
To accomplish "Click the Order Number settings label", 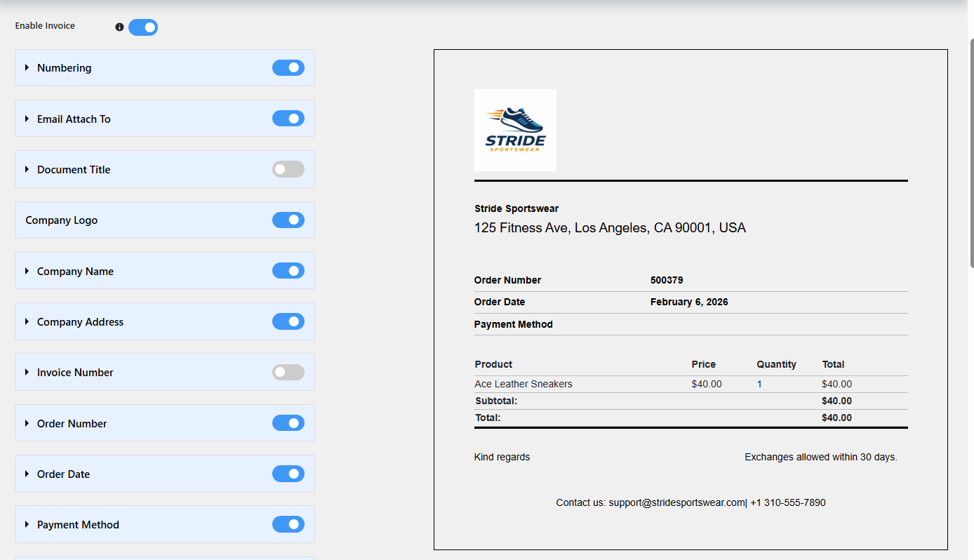I will [72, 424].
